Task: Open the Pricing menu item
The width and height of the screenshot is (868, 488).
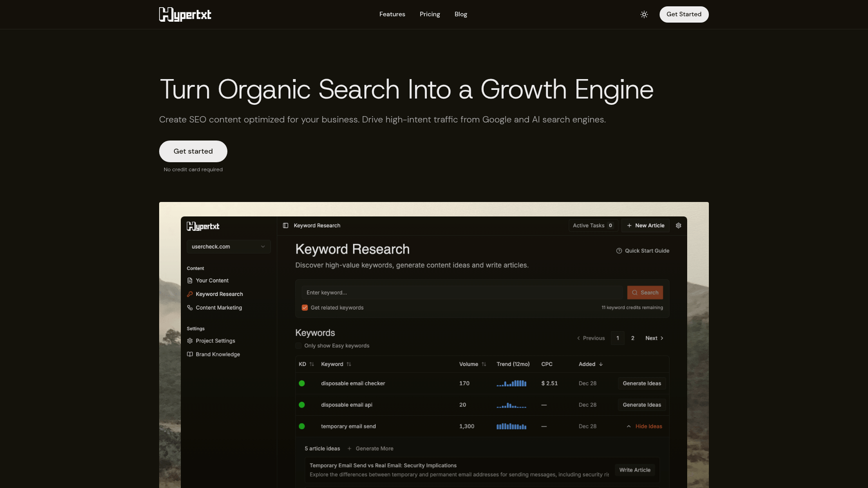Action: click(429, 14)
